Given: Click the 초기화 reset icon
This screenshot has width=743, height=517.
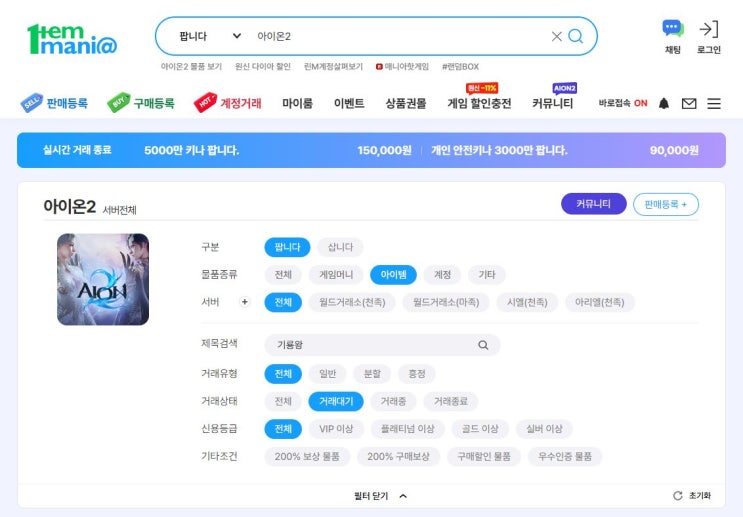Looking at the screenshot, I should coord(678,496).
